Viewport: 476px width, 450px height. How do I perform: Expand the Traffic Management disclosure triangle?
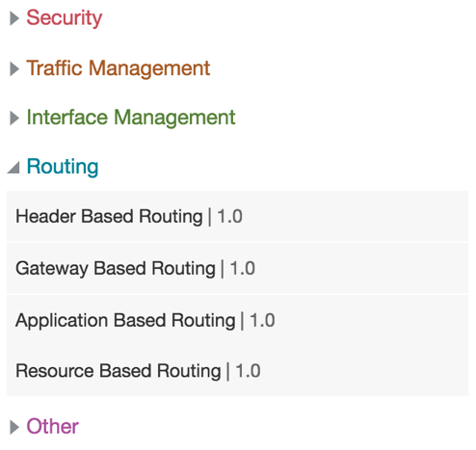click(x=14, y=69)
